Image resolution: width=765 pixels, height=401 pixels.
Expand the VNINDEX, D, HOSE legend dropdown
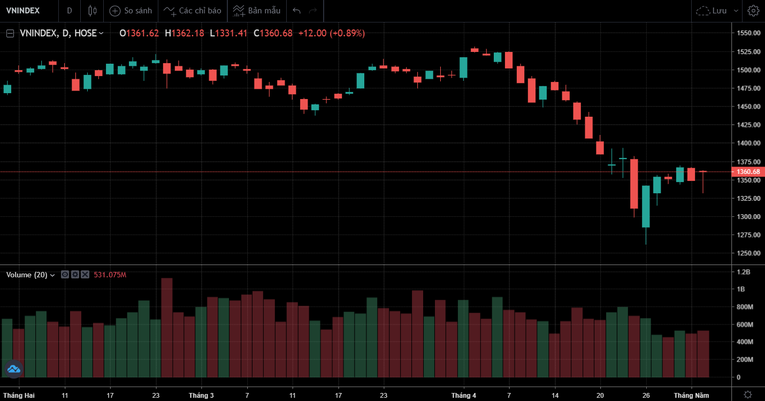(x=101, y=33)
